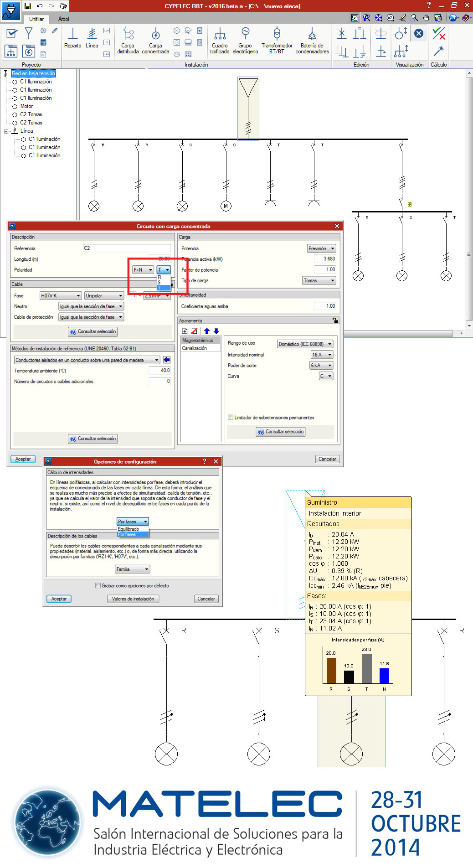Click the save floppy disk icon

coord(28,6)
